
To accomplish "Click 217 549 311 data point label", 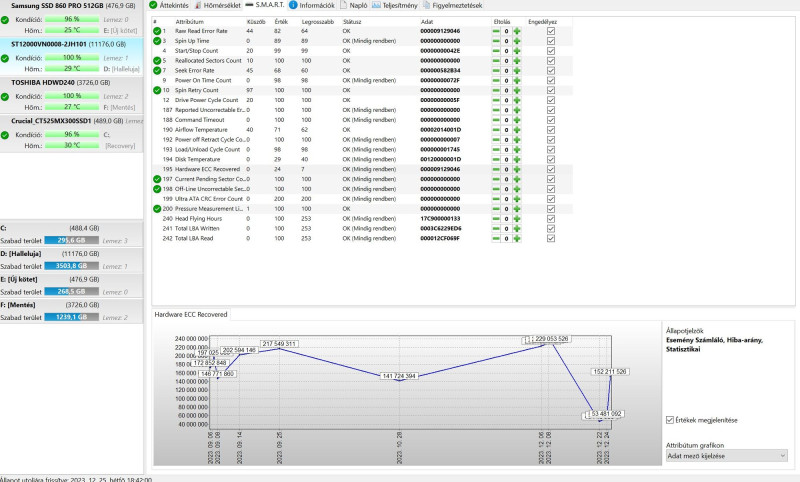I will [x=279, y=344].
